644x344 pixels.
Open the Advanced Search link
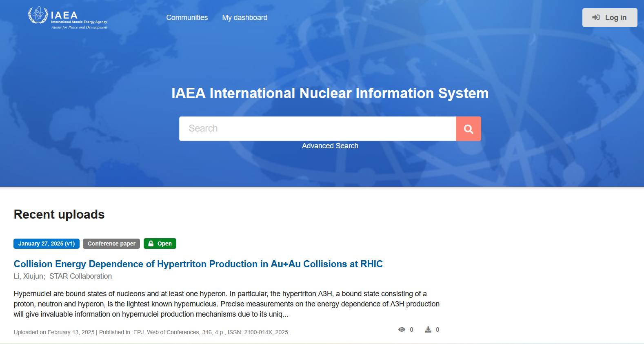(330, 146)
